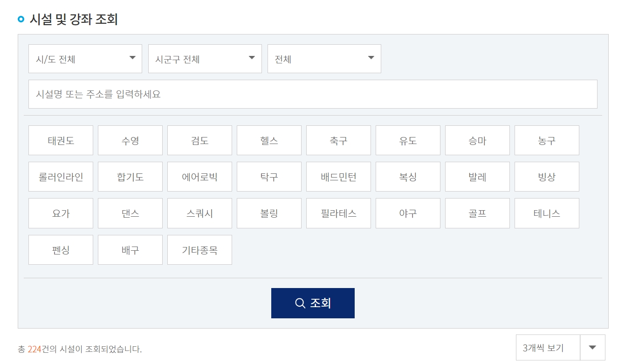
Task: Open the 시/도 전체 region dropdown
Action: pyautogui.click(x=85, y=58)
